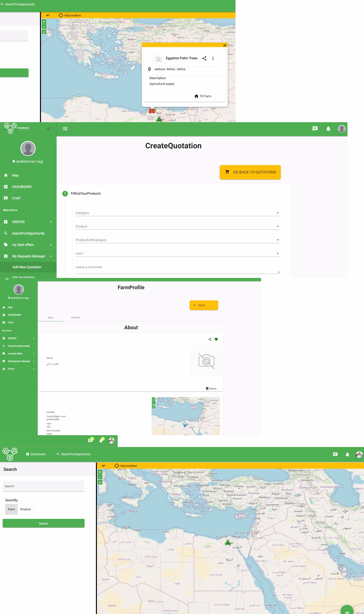This screenshot has width=364, height=614.
Task: Click the share icon beside Egyption Palm Trees
Action: 204,59
